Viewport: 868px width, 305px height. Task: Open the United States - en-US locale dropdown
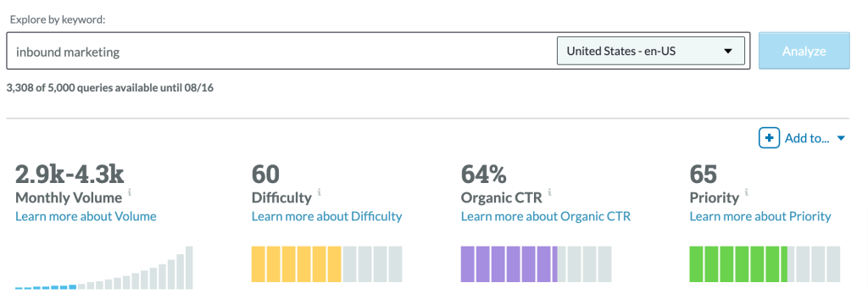coord(650,51)
